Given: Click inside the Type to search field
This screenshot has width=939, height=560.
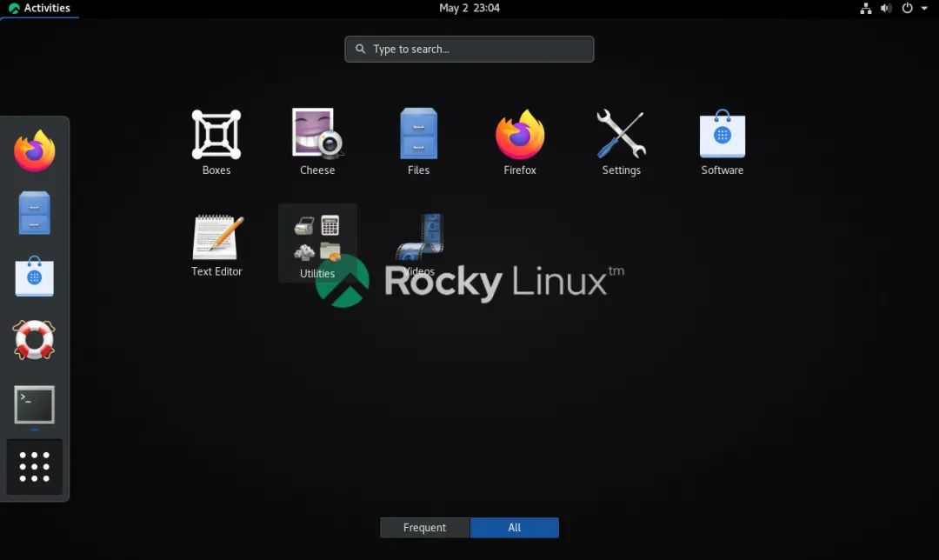Looking at the screenshot, I should [469, 49].
